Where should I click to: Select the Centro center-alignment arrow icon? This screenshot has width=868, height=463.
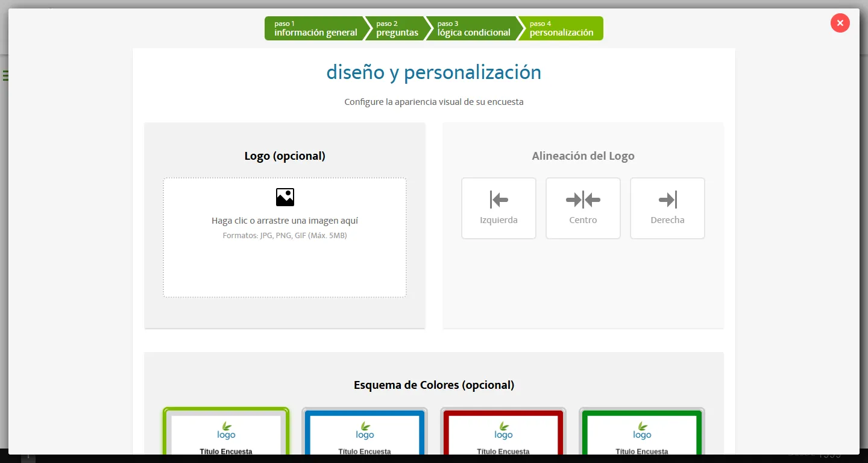coord(583,199)
